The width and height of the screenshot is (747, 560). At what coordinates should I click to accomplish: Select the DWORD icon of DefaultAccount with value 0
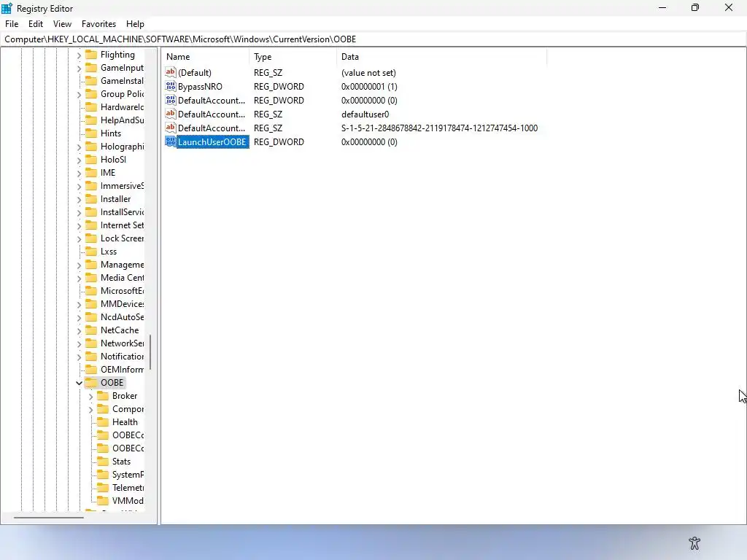171,100
